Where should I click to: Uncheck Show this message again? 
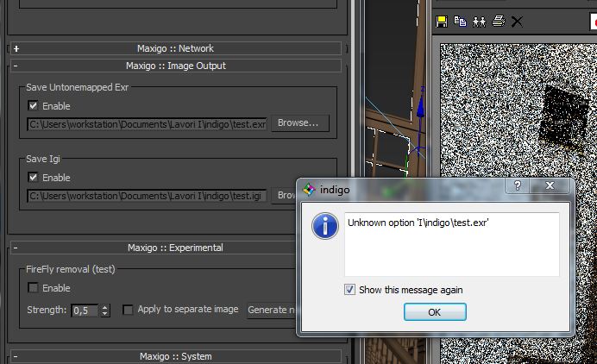coord(349,290)
